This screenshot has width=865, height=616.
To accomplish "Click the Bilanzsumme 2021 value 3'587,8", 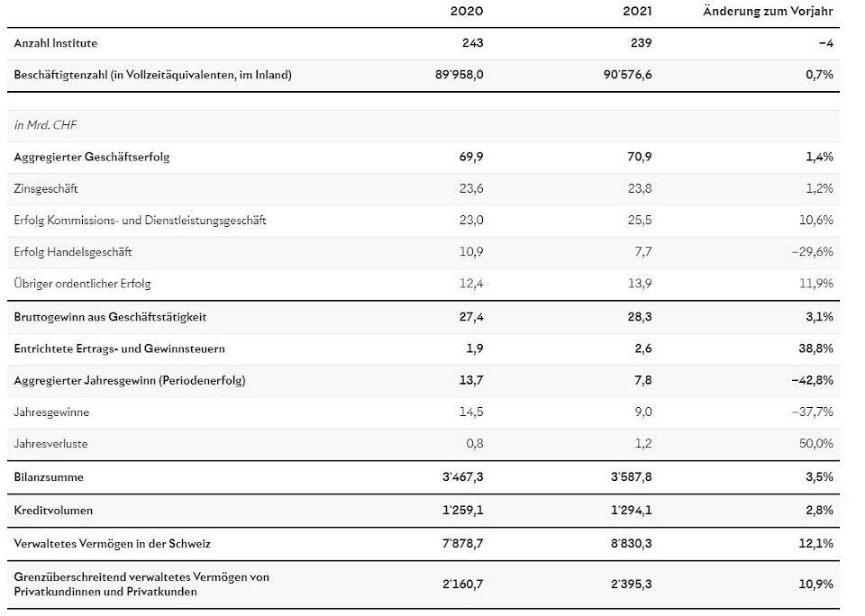I will click(x=630, y=476).
